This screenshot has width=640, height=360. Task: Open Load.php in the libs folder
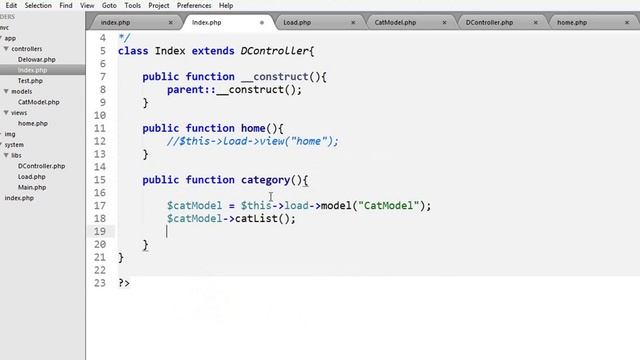31,177
